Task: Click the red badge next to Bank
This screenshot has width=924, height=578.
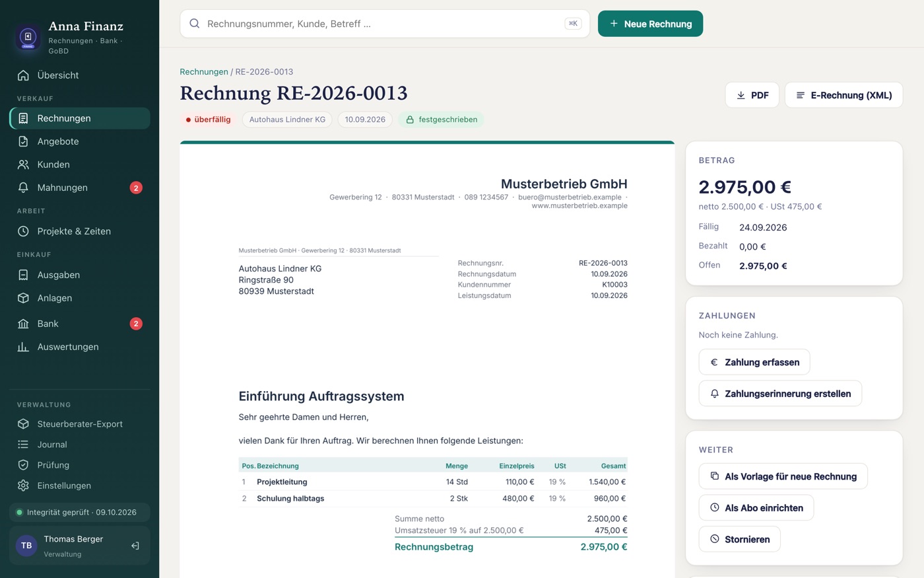Action: pos(136,324)
